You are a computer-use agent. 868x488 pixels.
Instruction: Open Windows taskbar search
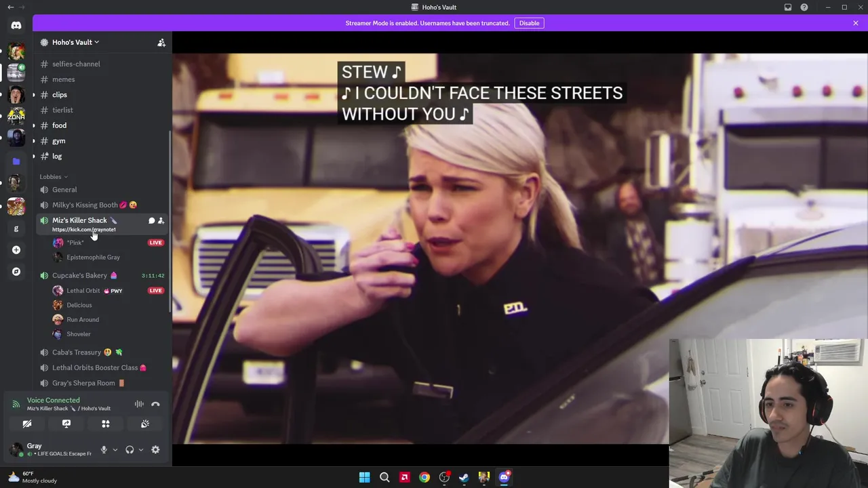pyautogui.click(x=384, y=477)
